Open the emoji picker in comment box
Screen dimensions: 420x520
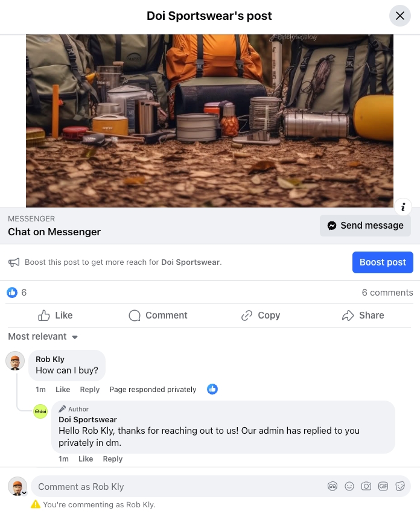[x=349, y=486]
